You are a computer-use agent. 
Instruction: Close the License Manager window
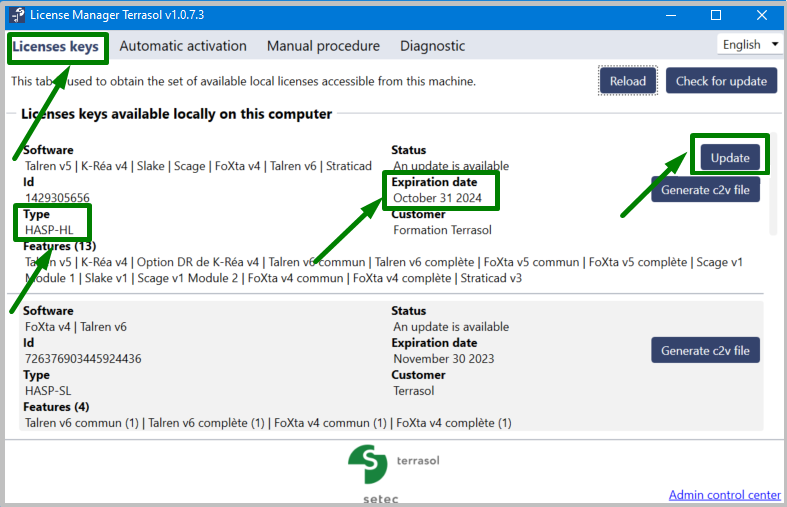(761, 15)
